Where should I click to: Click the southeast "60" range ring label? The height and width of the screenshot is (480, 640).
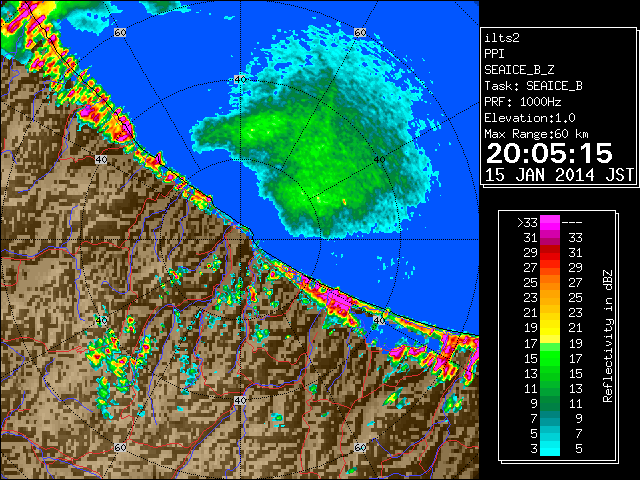point(360,447)
